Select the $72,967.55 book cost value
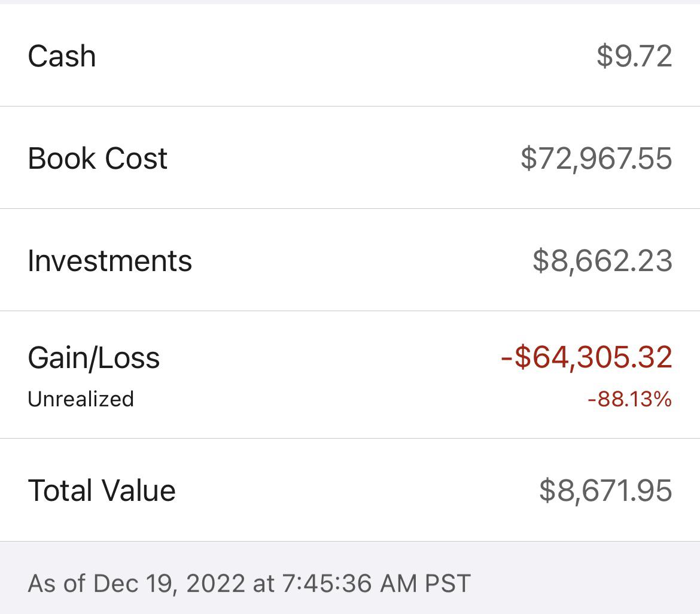Image resolution: width=700 pixels, height=614 pixels. [596, 159]
